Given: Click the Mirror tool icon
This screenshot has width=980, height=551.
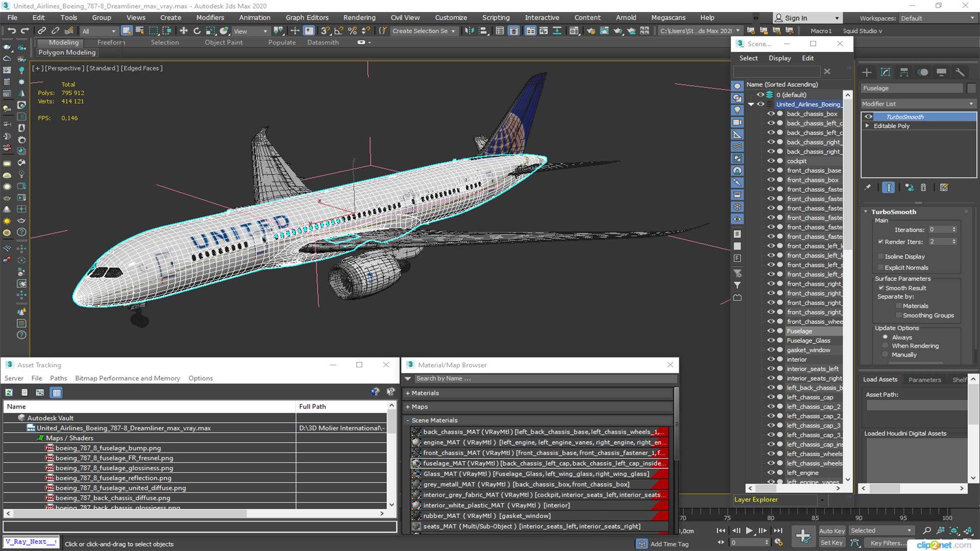Looking at the screenshot, I should 469,31.
